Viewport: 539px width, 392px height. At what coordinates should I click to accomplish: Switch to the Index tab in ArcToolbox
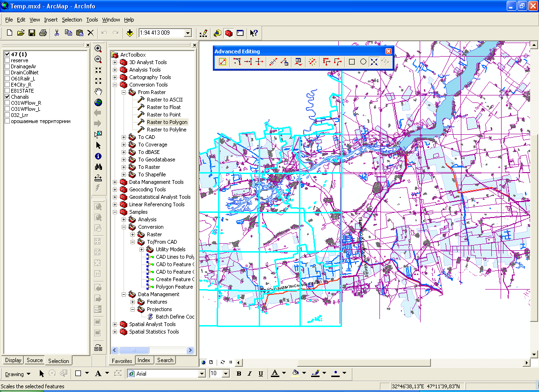[144, 360]
